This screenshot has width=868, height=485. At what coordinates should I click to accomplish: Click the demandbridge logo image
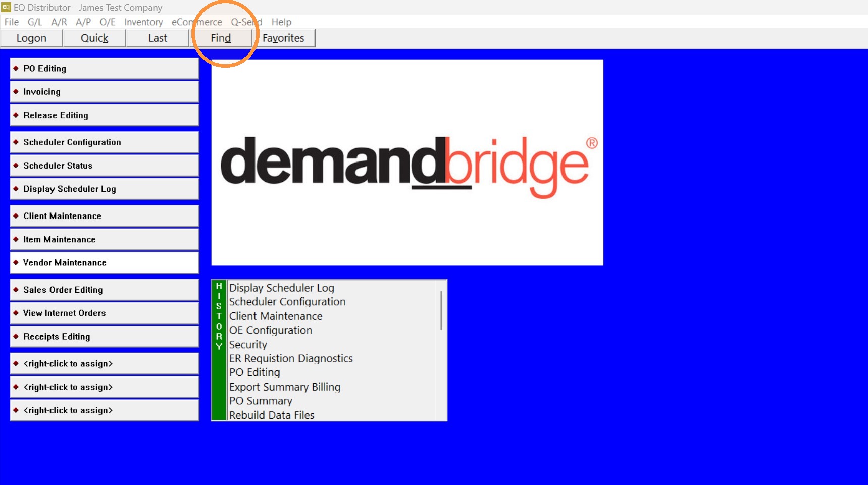pyautogui.click(x=407, y=163)
